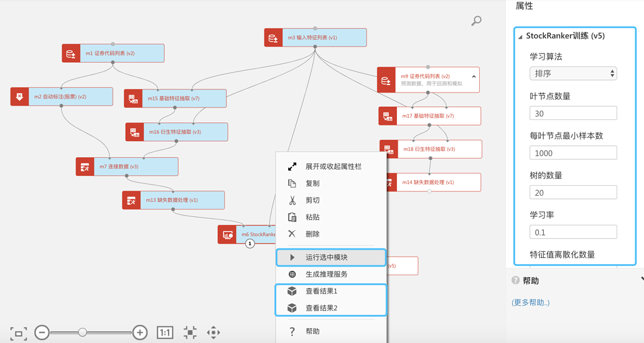The width and height of the screenshot is (644, 343).
Task: Click the 帮助 section heading in panel
Action: coord(531,281)
